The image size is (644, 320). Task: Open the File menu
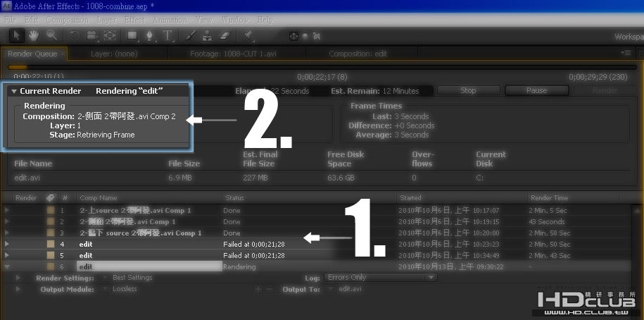coord(10,20)
